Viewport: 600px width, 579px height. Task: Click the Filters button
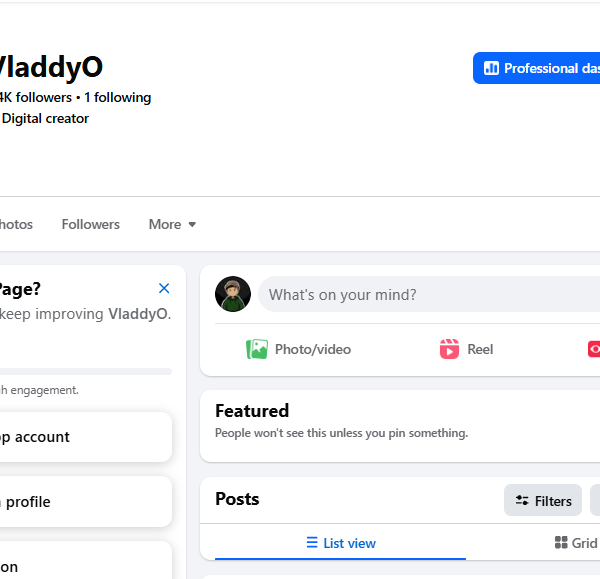[x=543, y=500]
